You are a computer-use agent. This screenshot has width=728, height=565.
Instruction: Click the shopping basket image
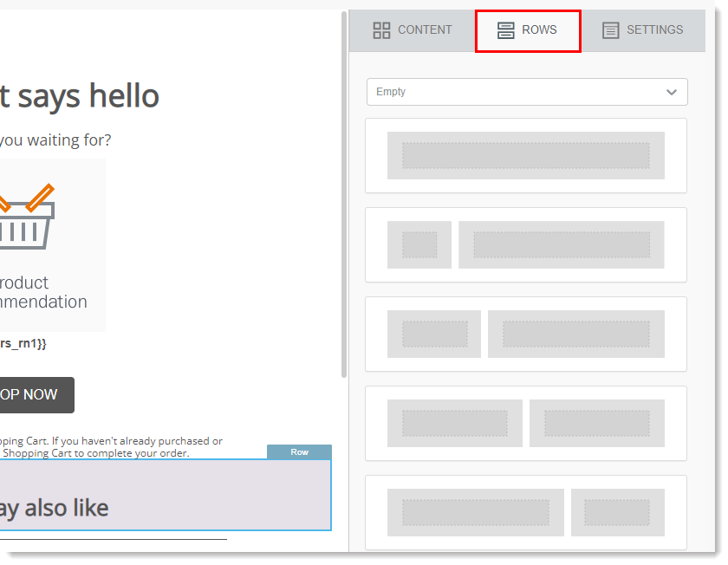[x=28, y=217]
